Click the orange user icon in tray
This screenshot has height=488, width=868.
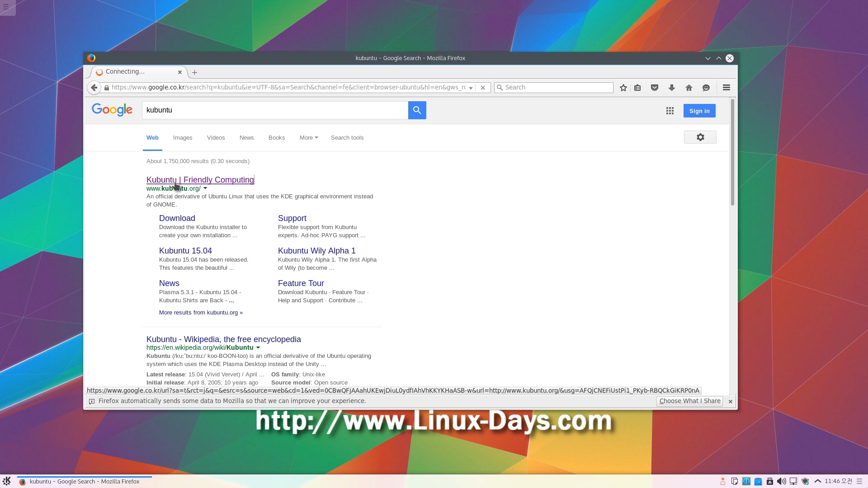tap(723, 481)
